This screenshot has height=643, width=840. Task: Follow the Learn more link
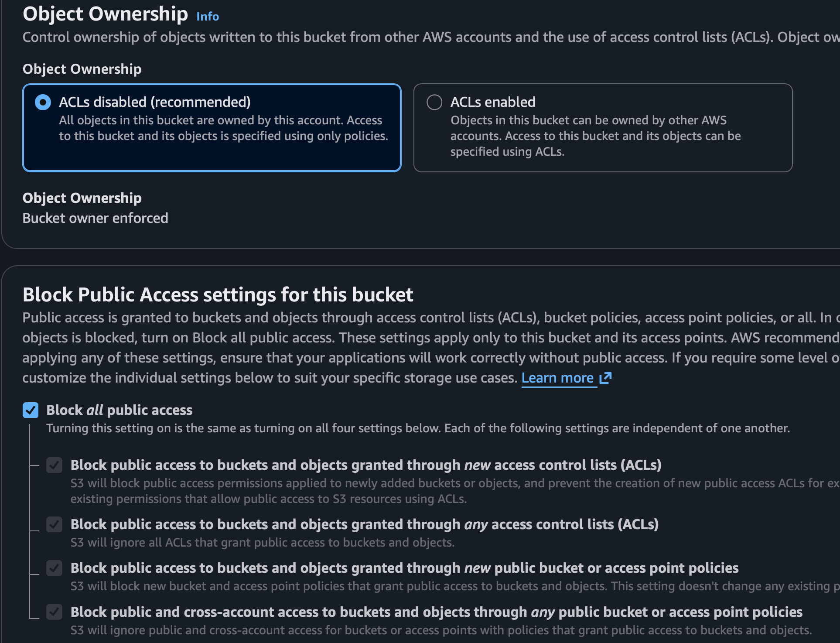point(557,378)
